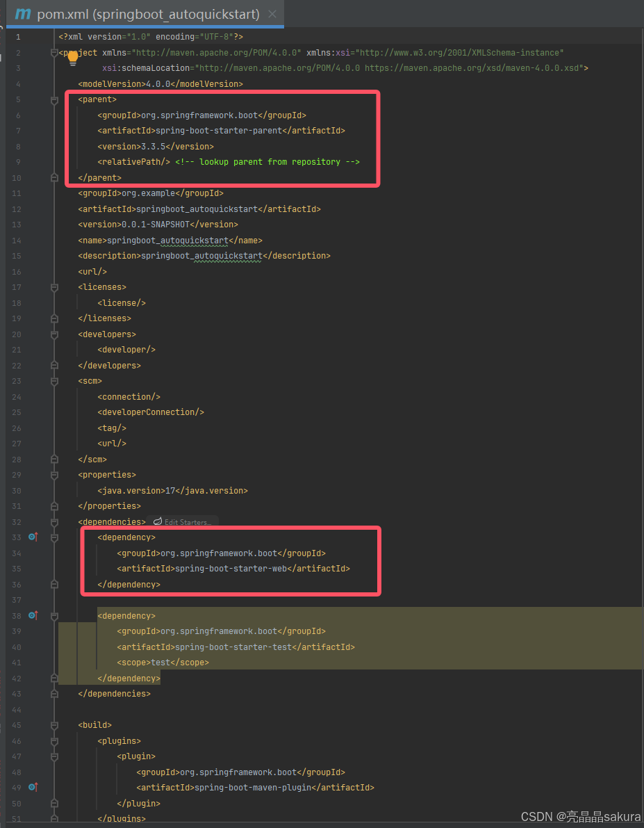Collapse the dependencies section fold arrow

[54, 521]
